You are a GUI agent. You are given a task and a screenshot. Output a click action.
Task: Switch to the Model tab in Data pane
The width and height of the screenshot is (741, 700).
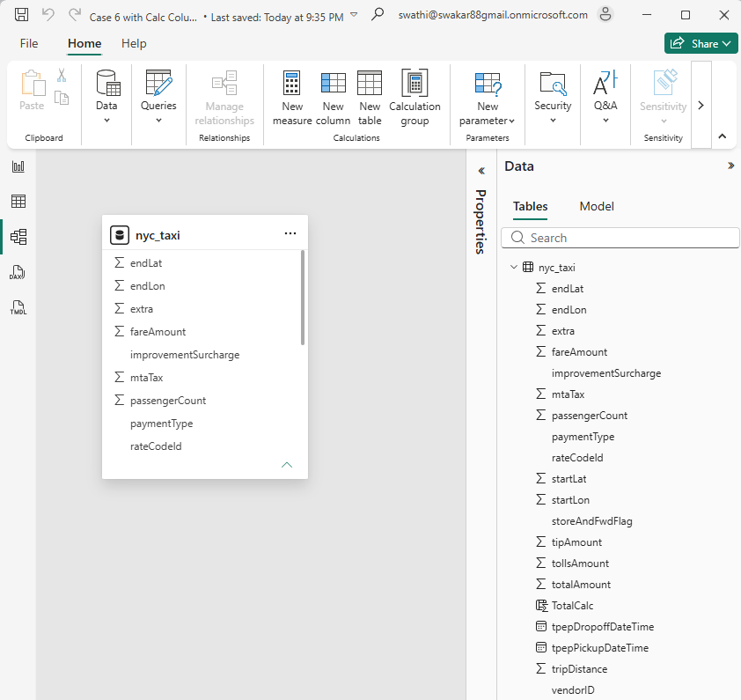click(x=597, y=206)
